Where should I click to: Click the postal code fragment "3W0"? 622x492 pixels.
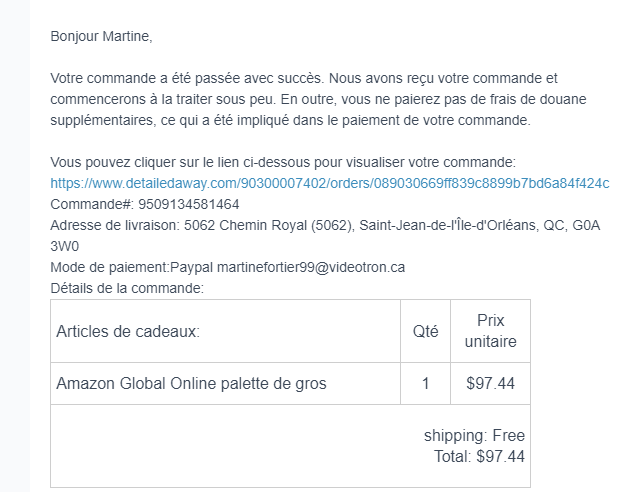(65, 246)
